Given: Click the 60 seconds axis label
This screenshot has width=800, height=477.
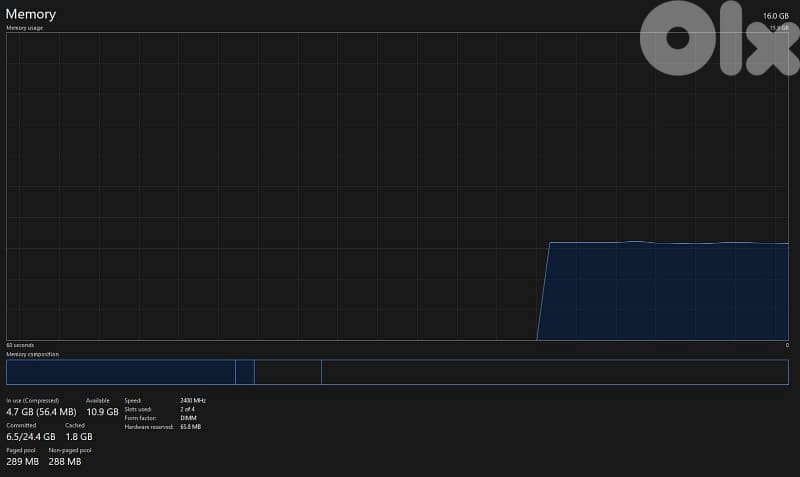Looking at the screenshot, I should point(20,345).
